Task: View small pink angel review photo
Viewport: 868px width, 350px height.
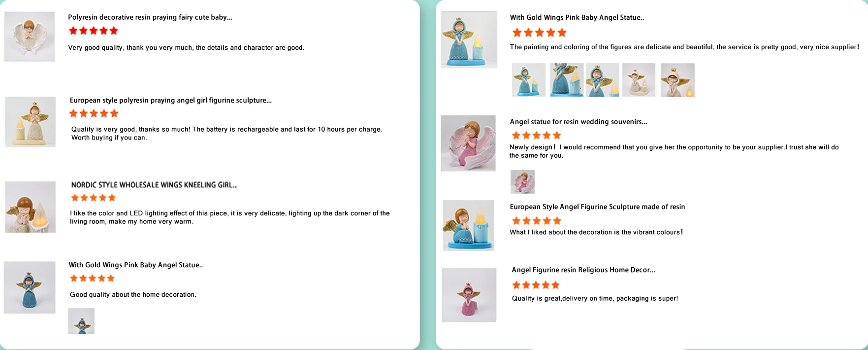Action: coord(522,182)
